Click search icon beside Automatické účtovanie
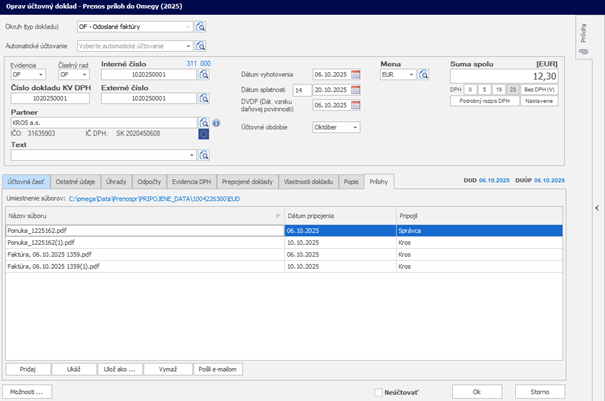605x401 pixels. pos(201,46)
